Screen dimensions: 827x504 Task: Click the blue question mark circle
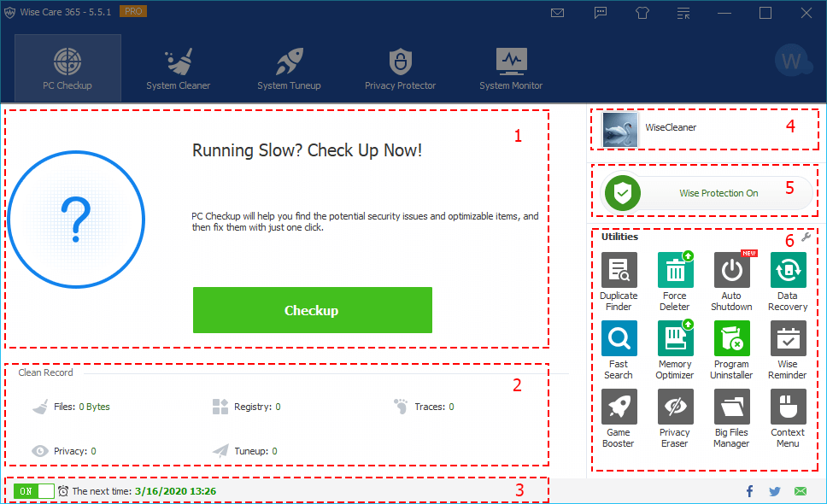point(77,220)
